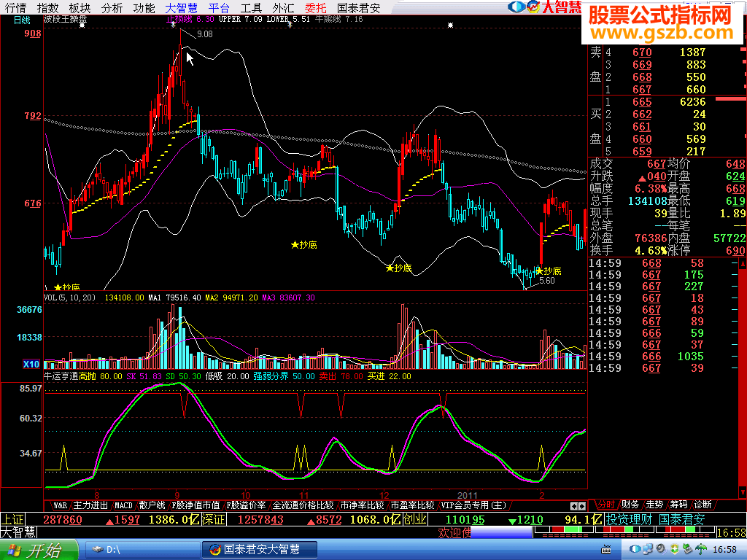Click the 波段王牌盘 indicator name
This screenshot has width=747, height=560.
click(65, 20)
